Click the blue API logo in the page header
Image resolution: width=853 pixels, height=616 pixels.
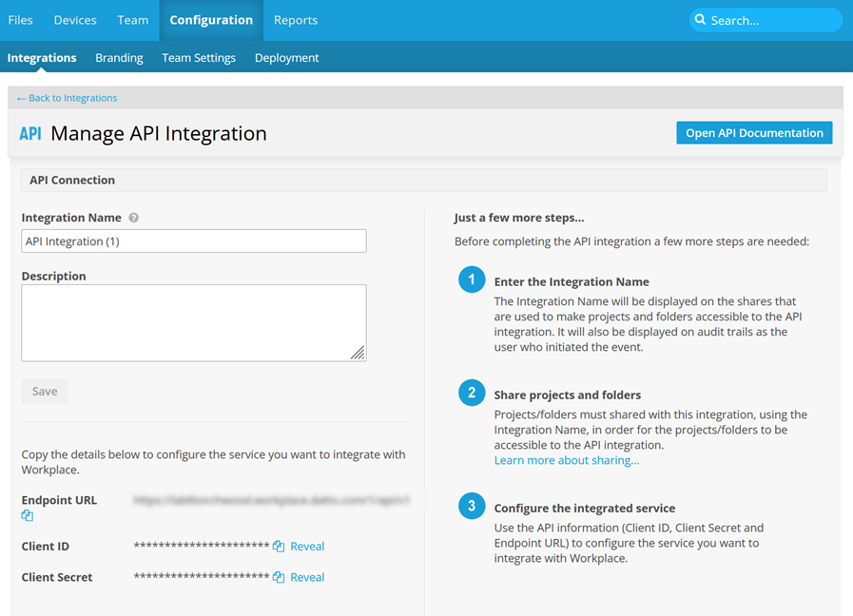[30, 134]
